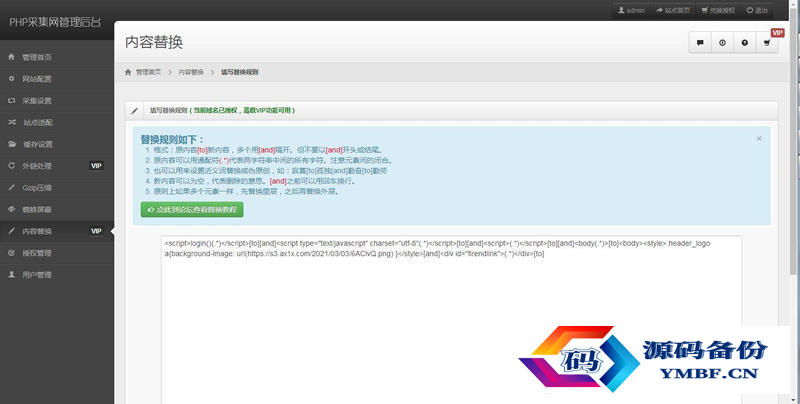This screenshot has height=404, width=800.
Task: Open the comment bubble toolbar button
Action: click(700, 43)
